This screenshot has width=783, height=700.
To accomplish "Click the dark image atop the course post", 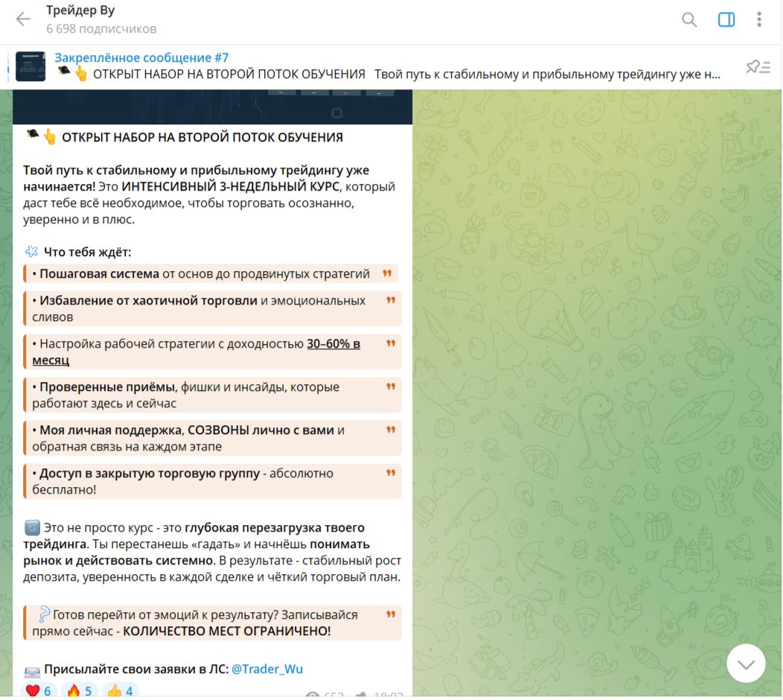I will point(213,103).
